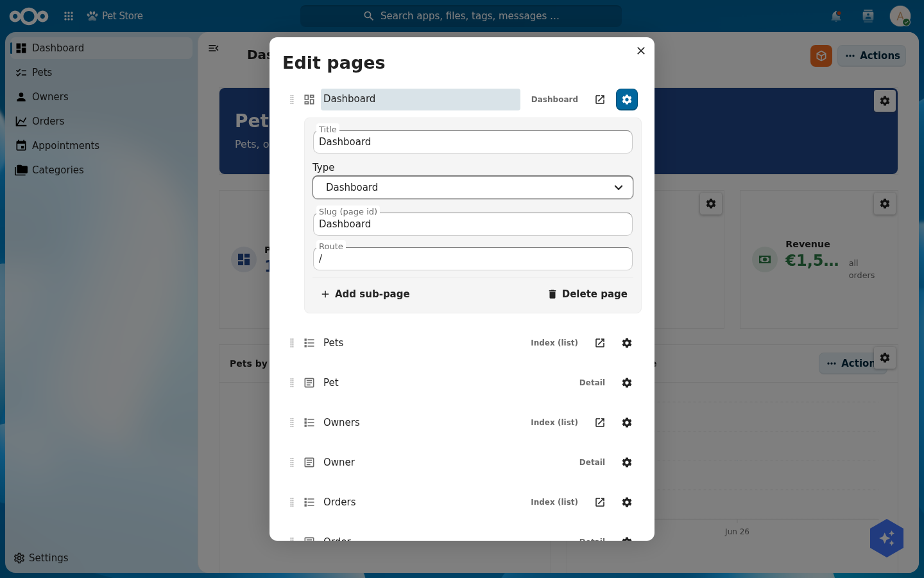This screenshot has width=924, height=578.
Task: Focus the global search bar
Action: click(461, 16)
